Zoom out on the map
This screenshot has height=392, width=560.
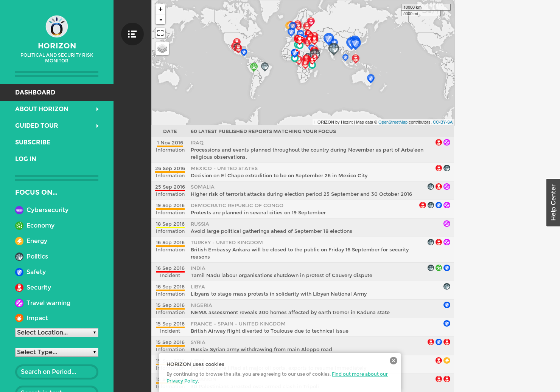pos(160,19)
